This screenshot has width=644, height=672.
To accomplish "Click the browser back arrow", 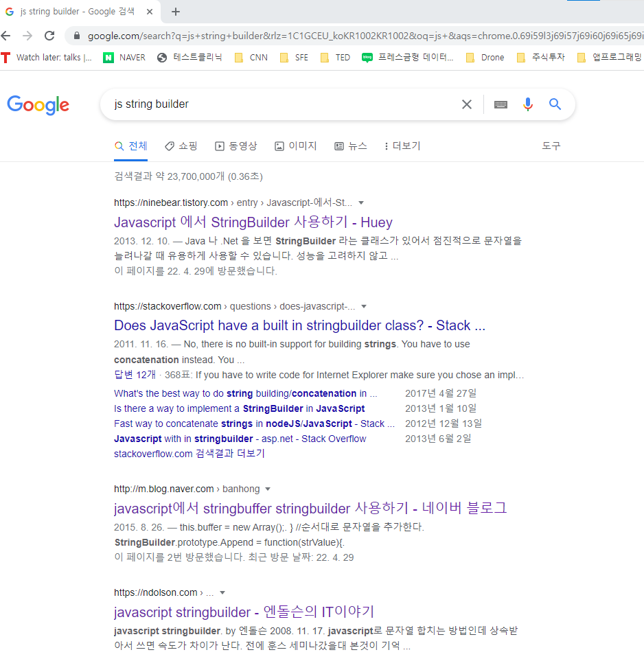I will pos(6,36).
